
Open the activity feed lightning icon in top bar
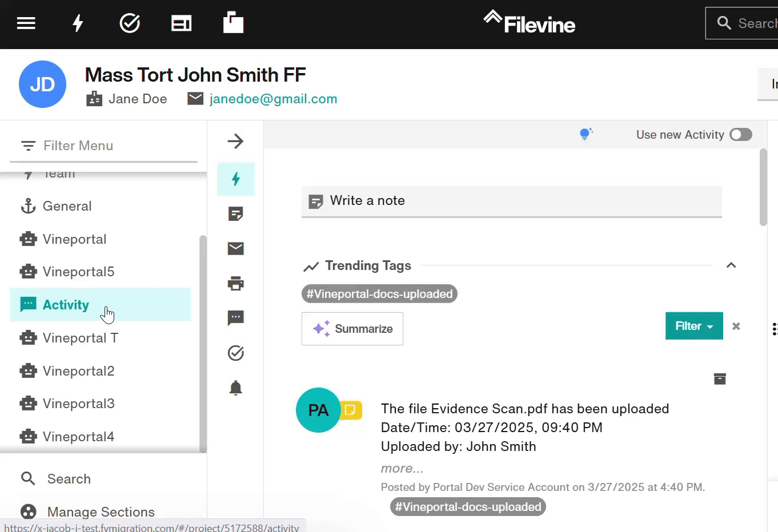click(78, 23)
